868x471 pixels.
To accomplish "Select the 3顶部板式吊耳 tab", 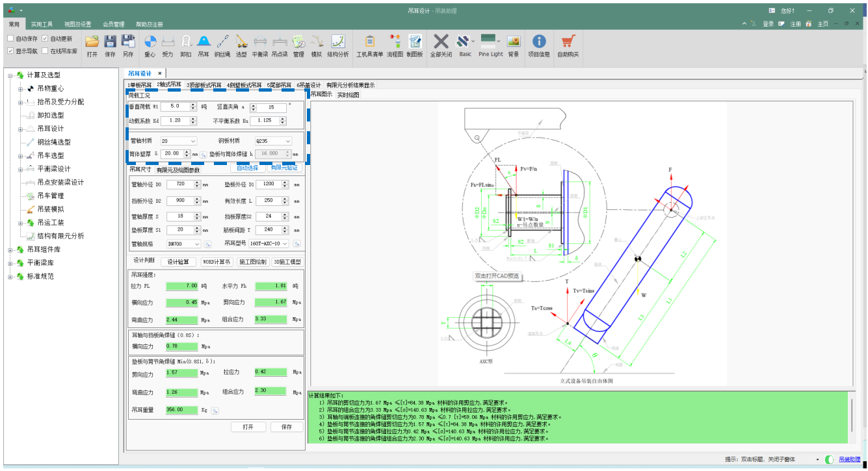I will click(204, 85).
